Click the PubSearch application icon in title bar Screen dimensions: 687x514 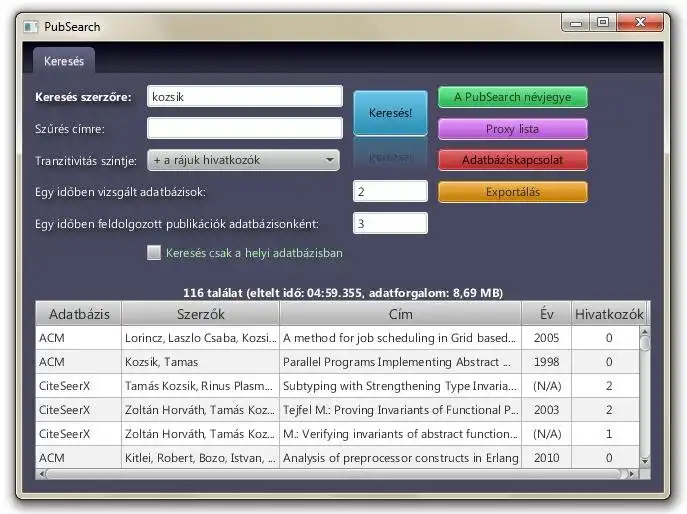pyautogui.click(x=30, y=27)
